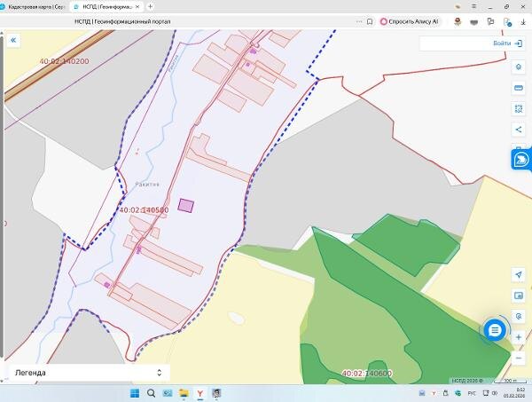Switch to the Кадастровая карта browser tab

(35, 6)
